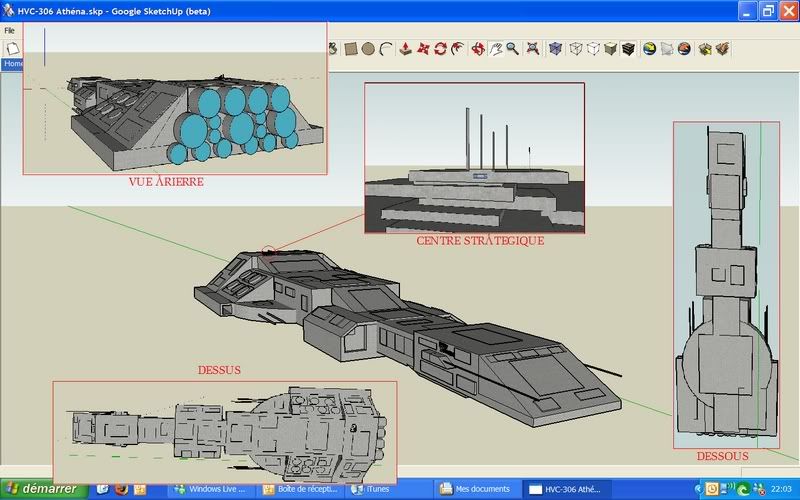
Task: Click the 'DESSUS' red caption
Action: (219, 370)
